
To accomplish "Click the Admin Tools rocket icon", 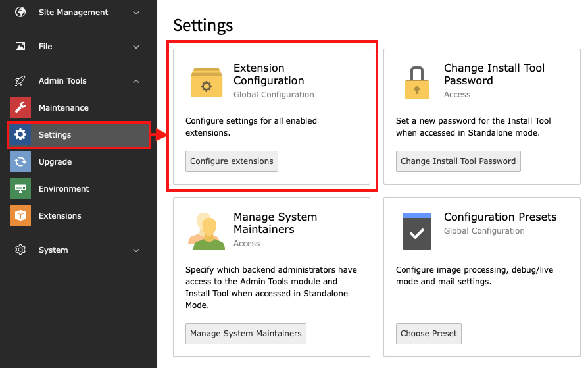I will pos(20,80).
